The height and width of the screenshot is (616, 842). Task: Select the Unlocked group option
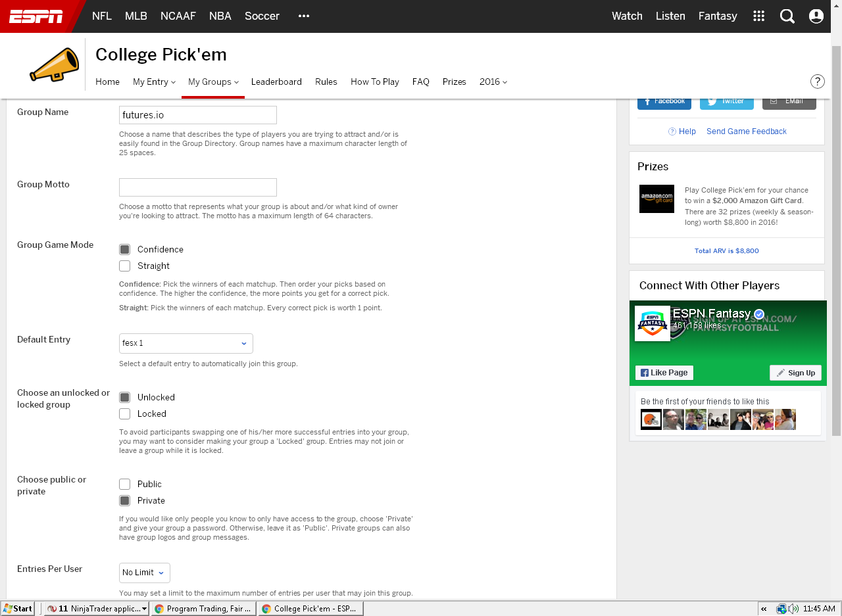click(x=124, y=397)
